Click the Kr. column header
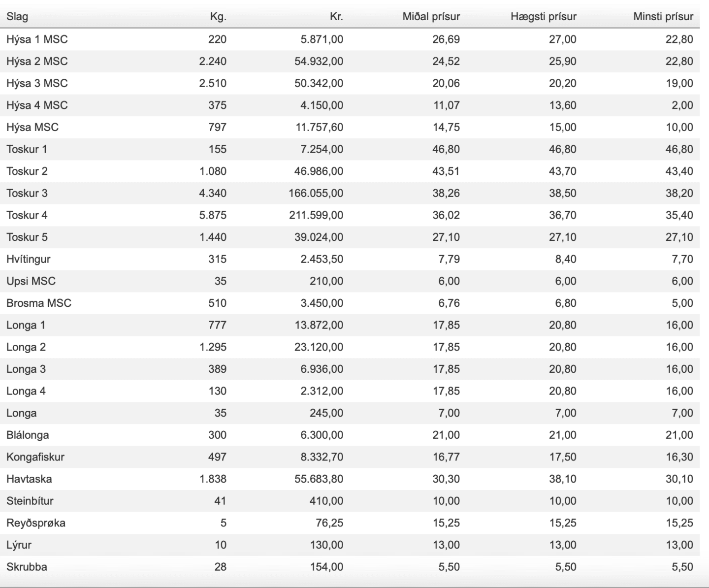Image resolution: width=709 pixels, height=588 pixels. 336,17
